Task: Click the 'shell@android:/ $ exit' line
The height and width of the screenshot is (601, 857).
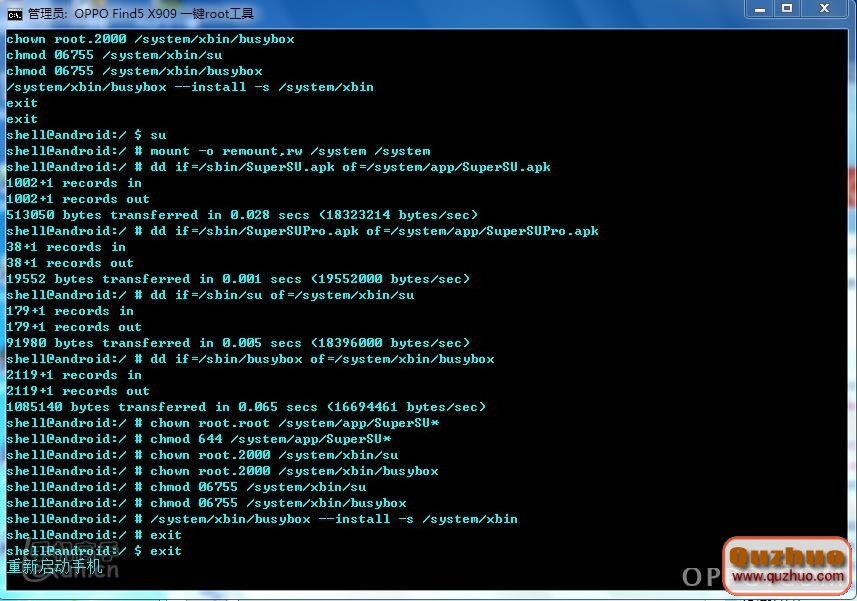Action: tap(94, 551)
